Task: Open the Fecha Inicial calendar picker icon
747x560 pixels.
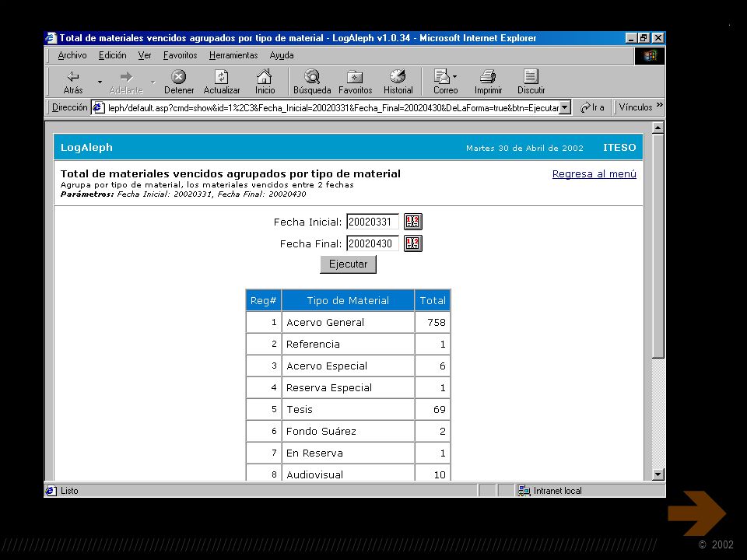Action: [x=412, y=222]
